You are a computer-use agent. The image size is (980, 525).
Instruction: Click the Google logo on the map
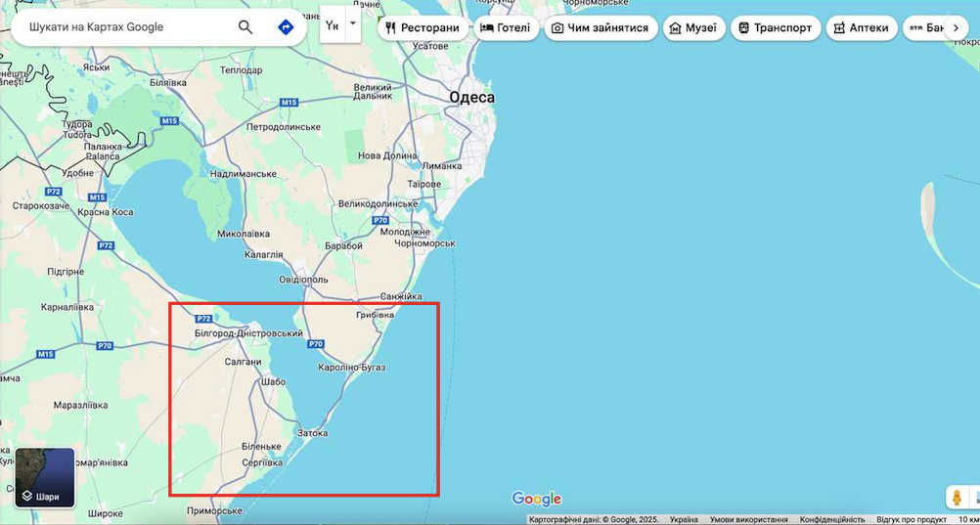536,500
